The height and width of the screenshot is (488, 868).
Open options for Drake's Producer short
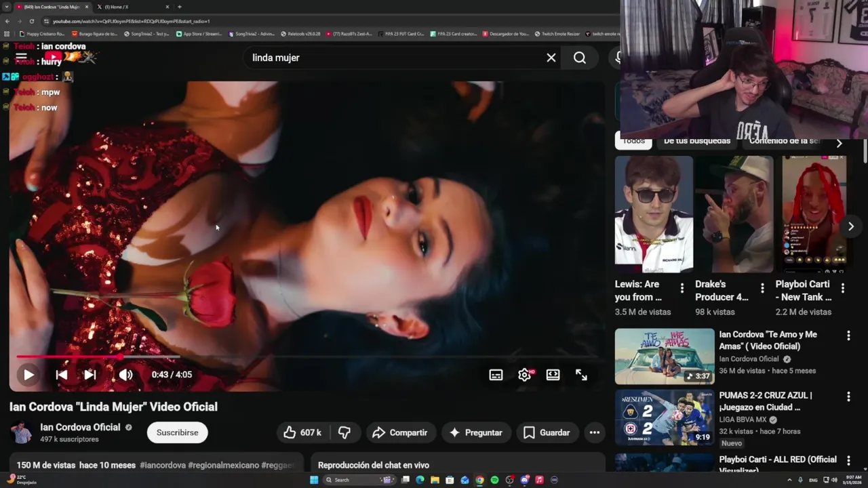[762, 288]
